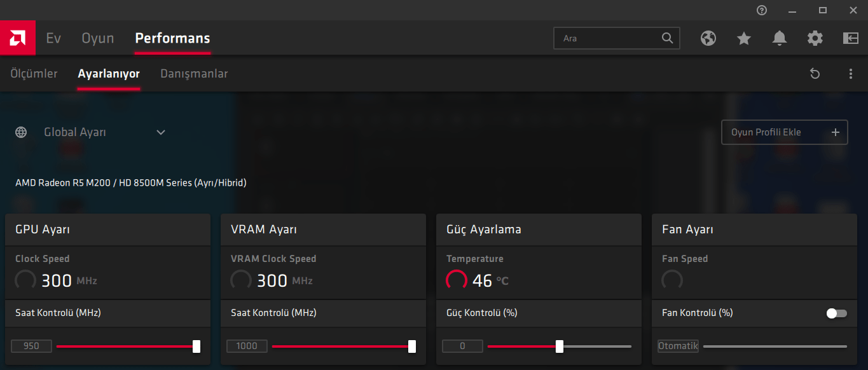Viewport: 868px width, 370px height.
Task: Expand the Global Ayarı dropdown chevron
Action: coord(161,132)
